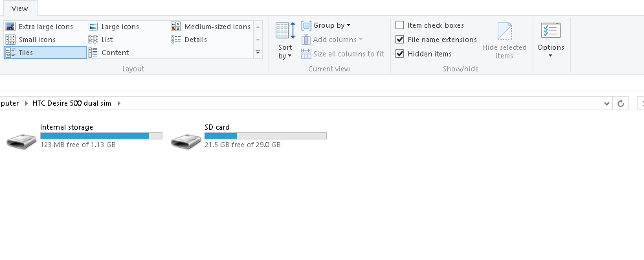
Task: Select the Tiles layout option
Action: click(45, 53)
